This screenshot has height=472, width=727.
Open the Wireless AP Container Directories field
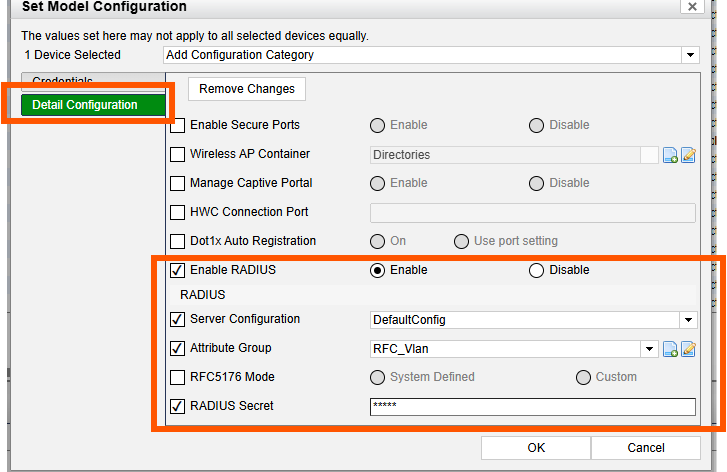[x=514, y=155]
